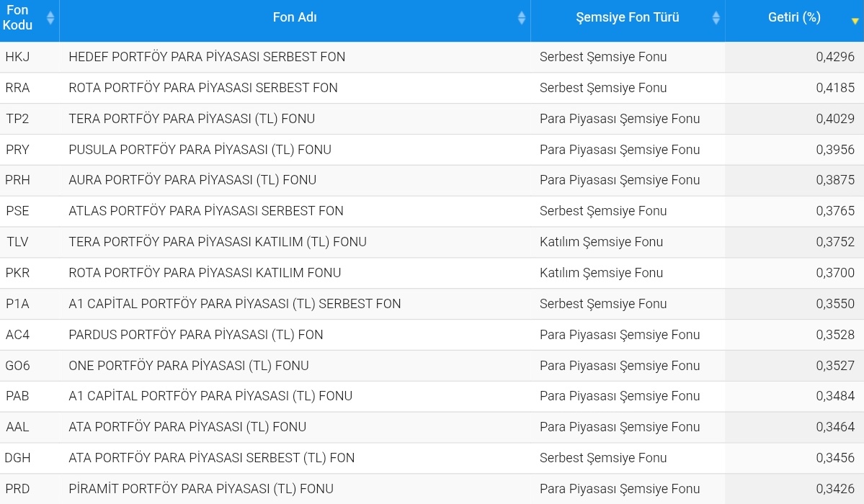Click return value 0,3456
Screen dimensions: 864x504
click(835, 458)
